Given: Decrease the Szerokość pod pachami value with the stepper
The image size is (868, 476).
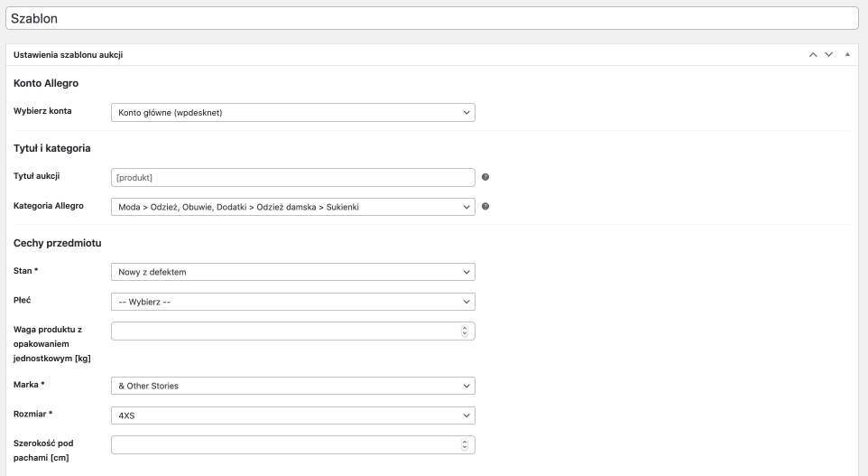Looking at the screenshot, I should coord(465,447).
